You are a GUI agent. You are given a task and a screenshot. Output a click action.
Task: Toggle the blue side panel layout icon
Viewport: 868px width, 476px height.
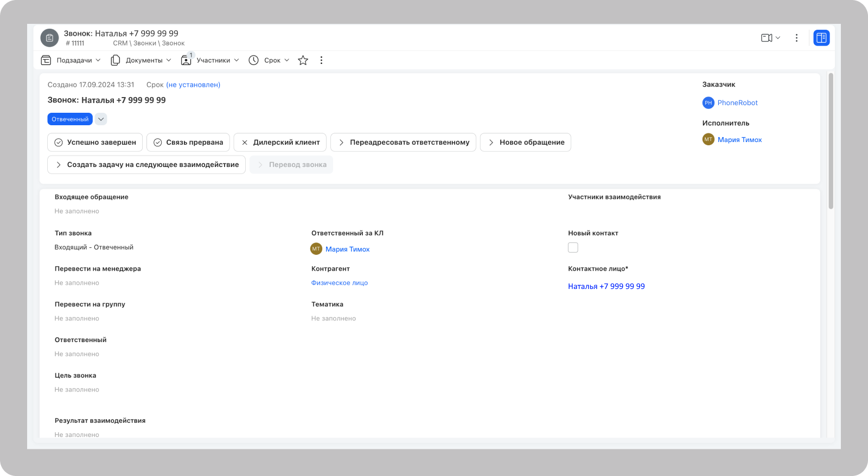(x=821, y=38)
